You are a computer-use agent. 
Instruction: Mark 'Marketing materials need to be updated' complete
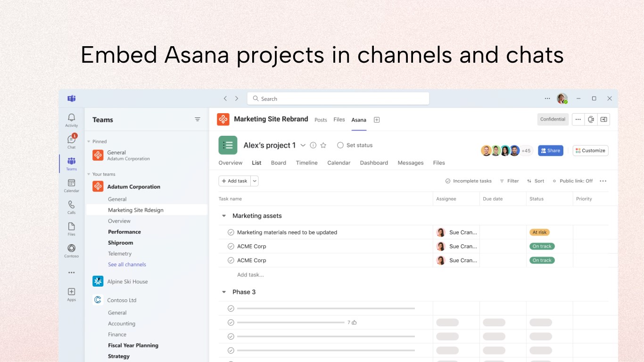[x=231, y=232]
